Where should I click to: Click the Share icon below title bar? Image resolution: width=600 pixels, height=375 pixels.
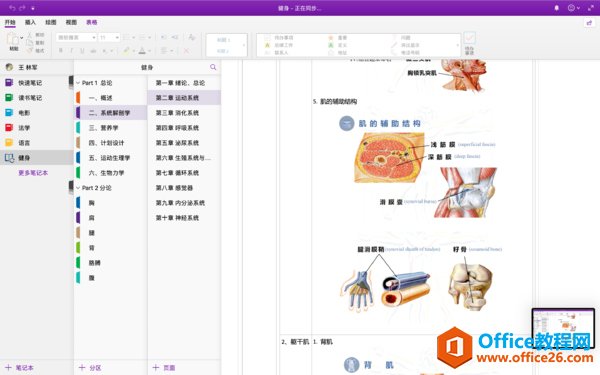tap(589, 23)
